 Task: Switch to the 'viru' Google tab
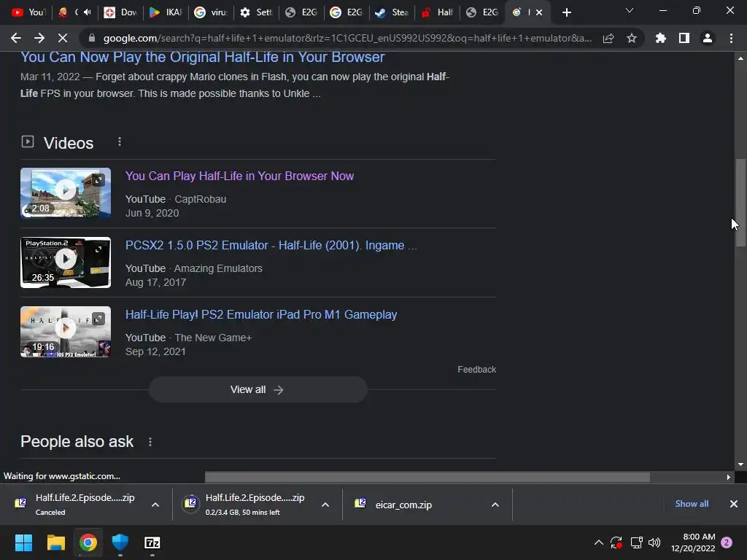(211, 12)
